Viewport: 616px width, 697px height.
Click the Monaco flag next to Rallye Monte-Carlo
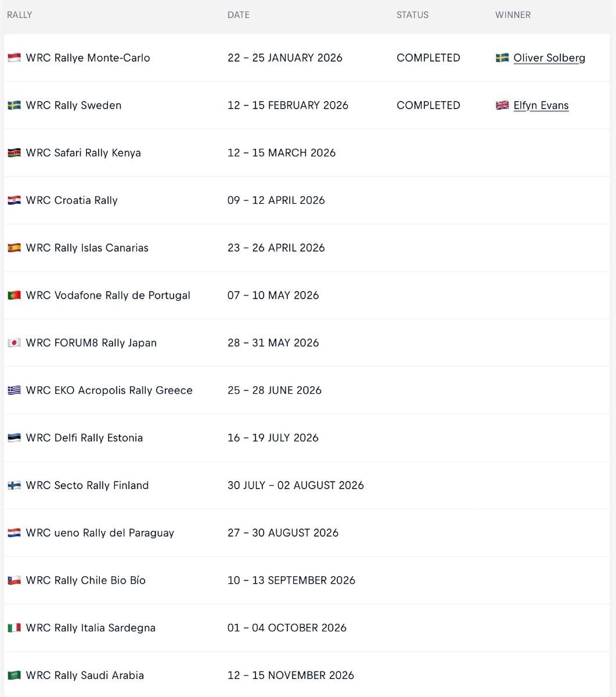[14, 58]
